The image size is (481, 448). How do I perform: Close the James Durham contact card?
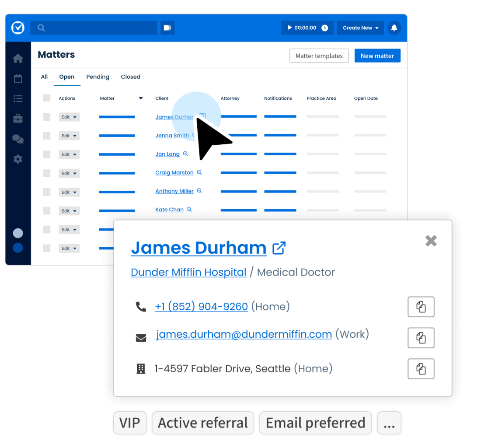tap(431, 241)
